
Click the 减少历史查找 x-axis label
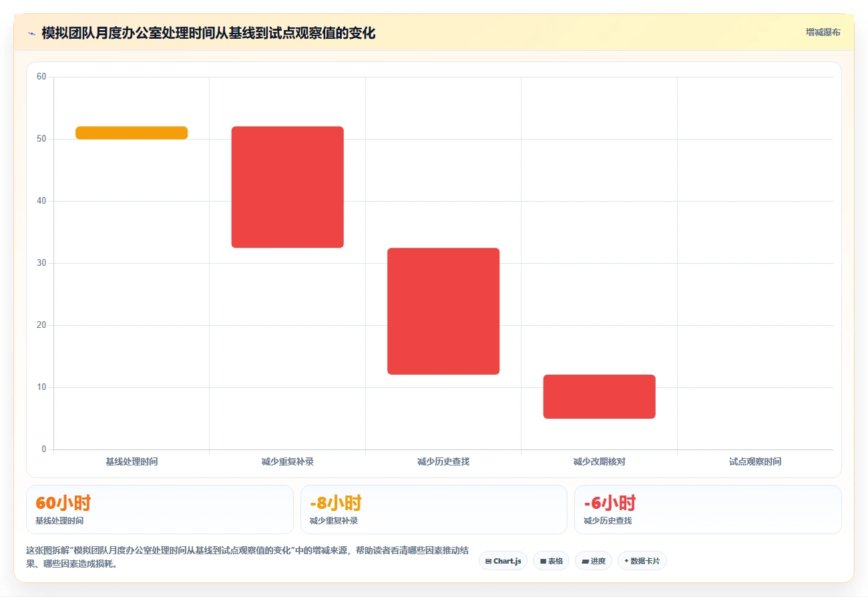(443, 461)
